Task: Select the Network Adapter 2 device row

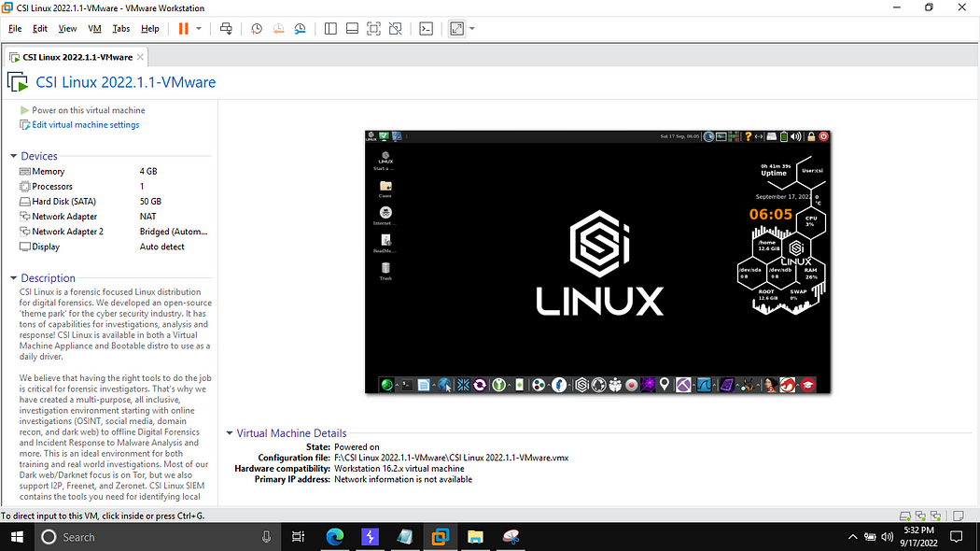Action: click(115, 232)
